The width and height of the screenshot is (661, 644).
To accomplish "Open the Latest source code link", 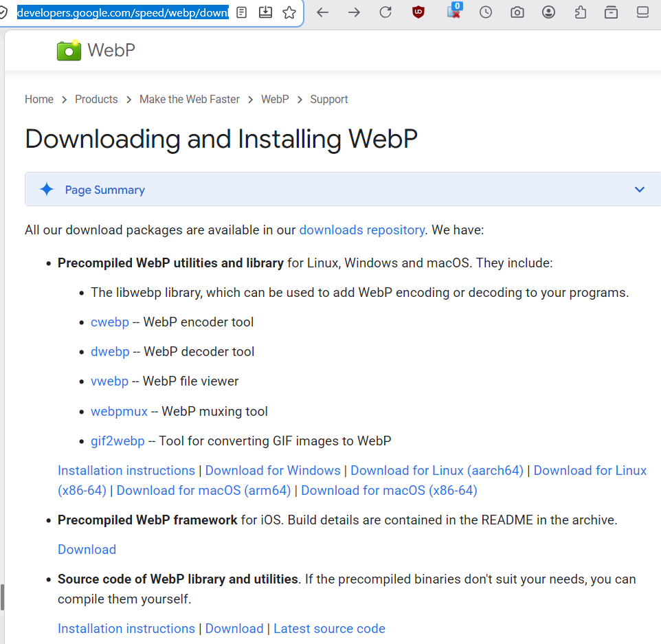I will coord(329,628).
